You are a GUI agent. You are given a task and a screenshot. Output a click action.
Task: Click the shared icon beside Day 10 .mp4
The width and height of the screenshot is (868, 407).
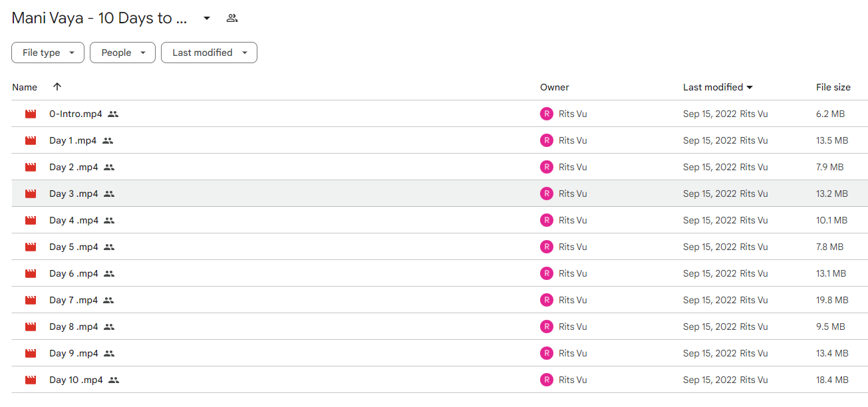point(114,380)
